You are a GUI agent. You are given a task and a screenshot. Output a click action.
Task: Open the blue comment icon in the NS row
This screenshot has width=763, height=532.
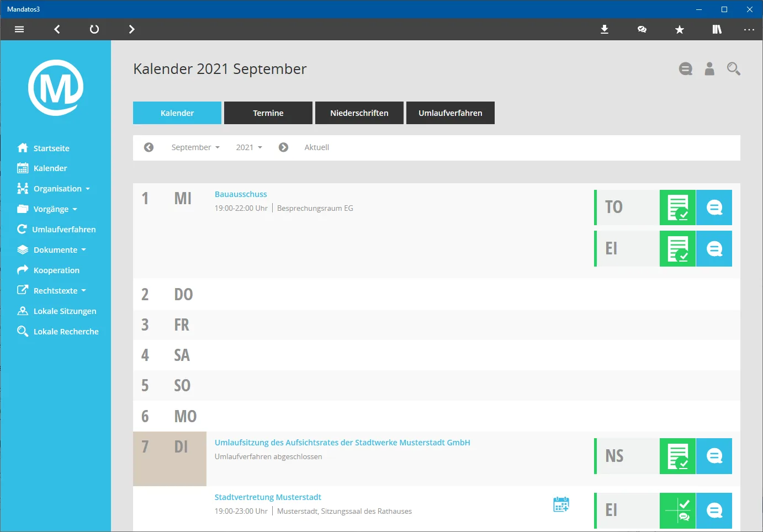[x=714, y=456]
